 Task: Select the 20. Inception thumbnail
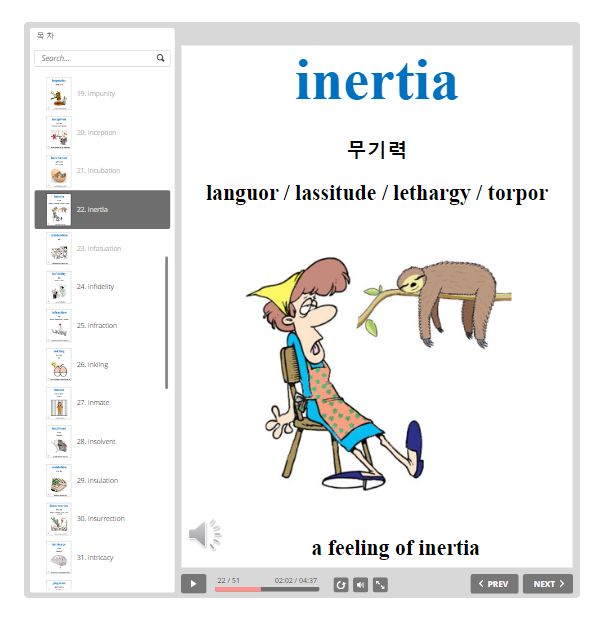(59, 132)
